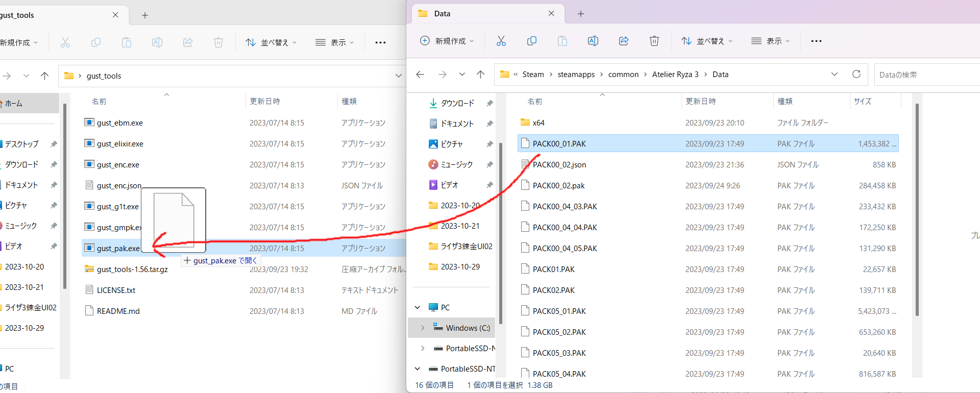Screen dimensions: 980x393
Task: Expand the Windows (C:) drive tree node
Action: [423, 328]
